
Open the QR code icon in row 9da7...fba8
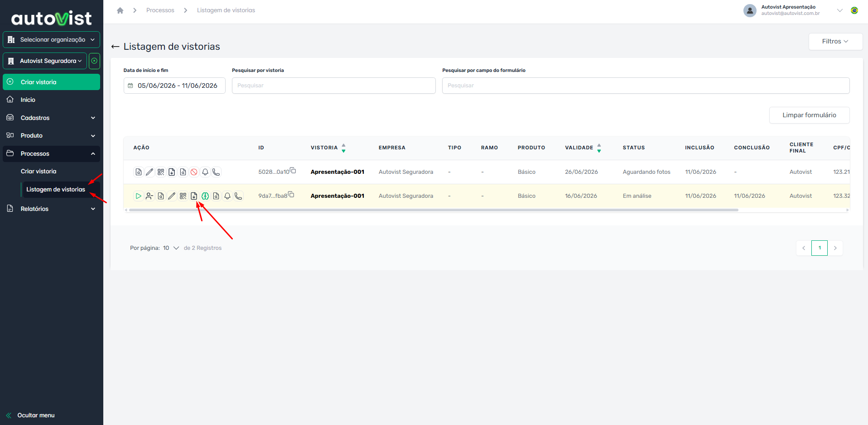183,196
